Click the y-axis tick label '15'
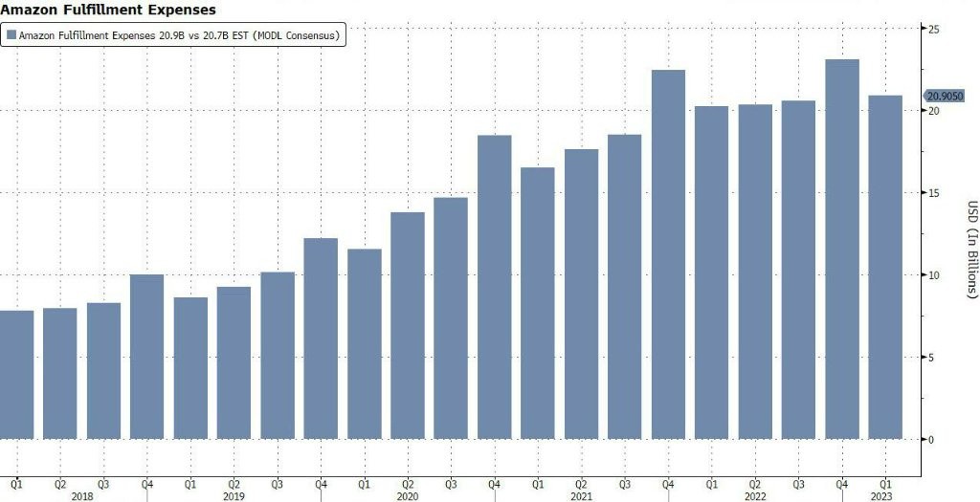This screenshot has height=502, width=980. pyautogui.click(x=932, y=193)
